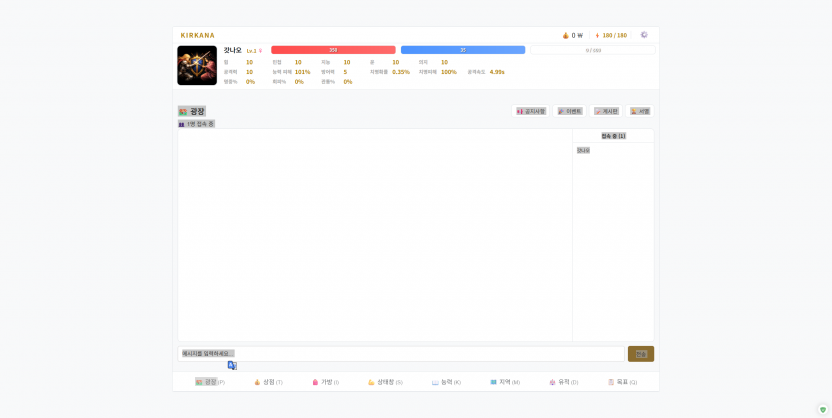Open the 지역 (M) map tab
Image resolution: width=832 pixels, height=418 pixels.
tap(505, 382)
